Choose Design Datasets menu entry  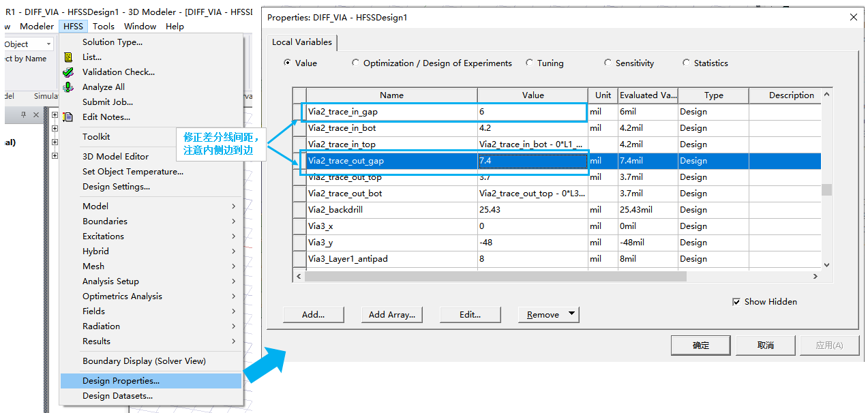[151, 396]
